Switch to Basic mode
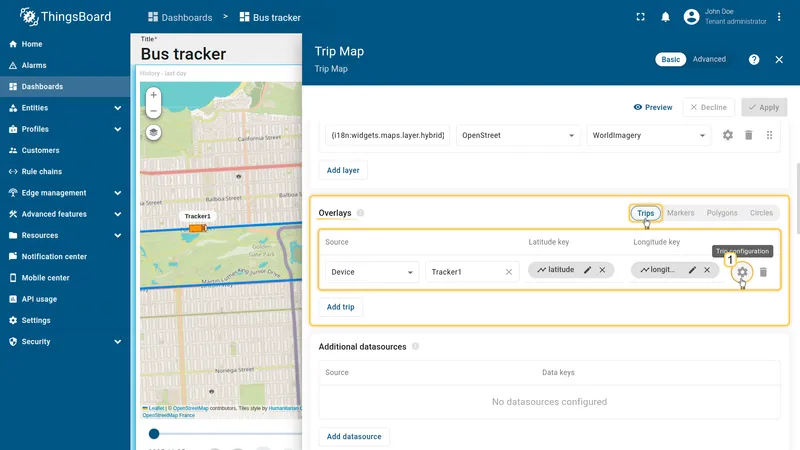Image resolution: width=800 pixels, height=450 pixels. [670, 59]
